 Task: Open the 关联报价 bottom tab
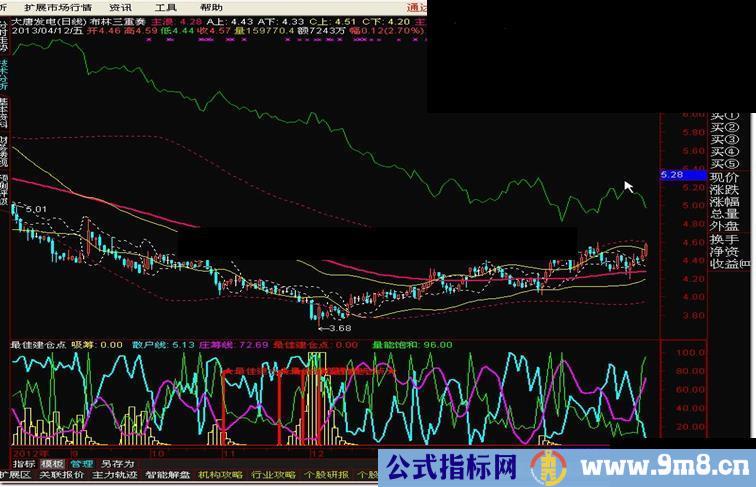[61, 476]
